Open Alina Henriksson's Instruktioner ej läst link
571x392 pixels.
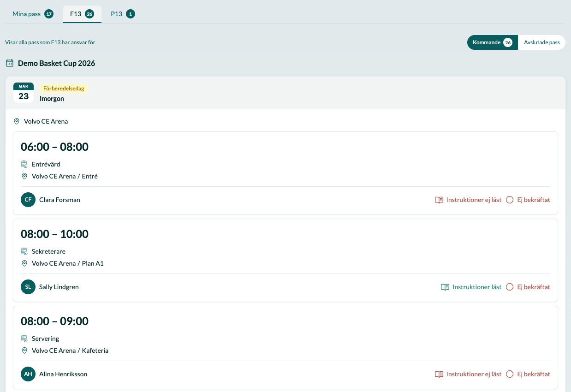pos(473,374)
